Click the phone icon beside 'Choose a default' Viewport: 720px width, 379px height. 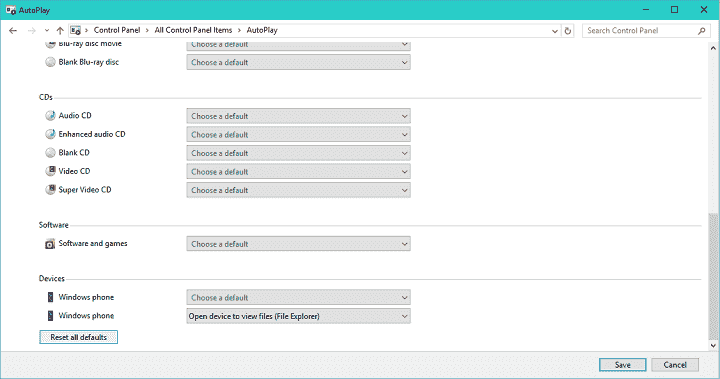(x=50, y=297)
